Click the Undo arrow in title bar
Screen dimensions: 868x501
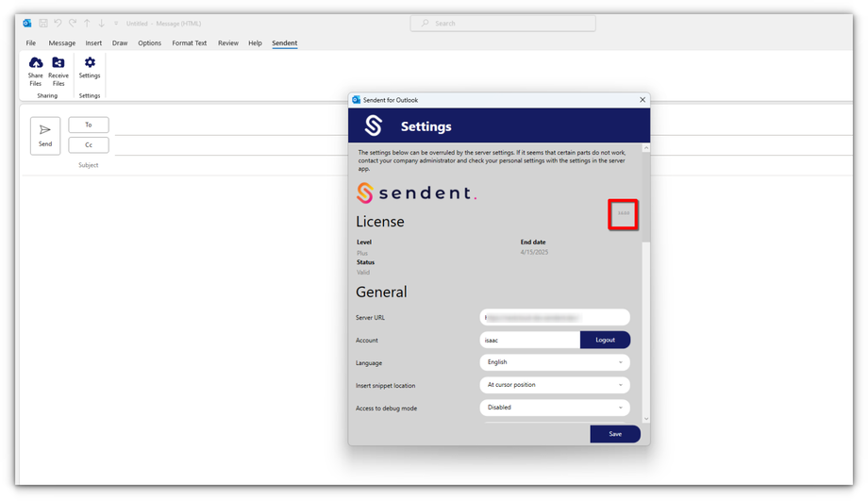[58, 24]
